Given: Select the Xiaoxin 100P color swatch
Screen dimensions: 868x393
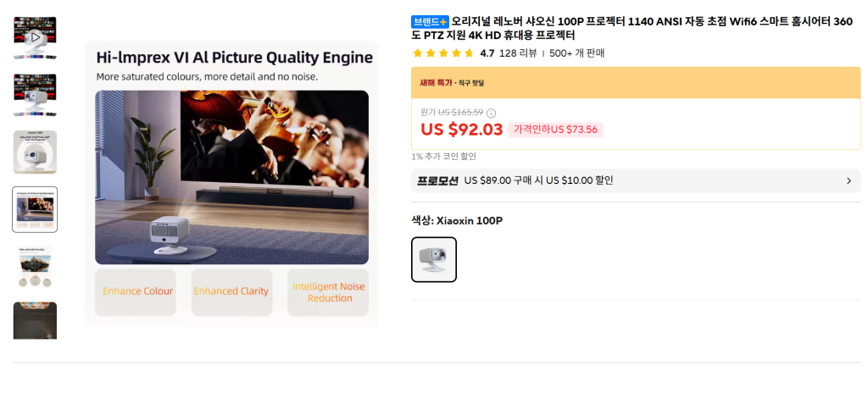Looking at the screenshot, I should click(x=434, y=260).
